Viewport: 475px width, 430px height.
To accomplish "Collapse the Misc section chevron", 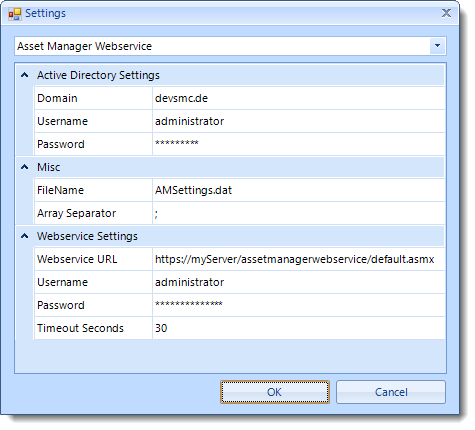I will [x=24, y=167].
